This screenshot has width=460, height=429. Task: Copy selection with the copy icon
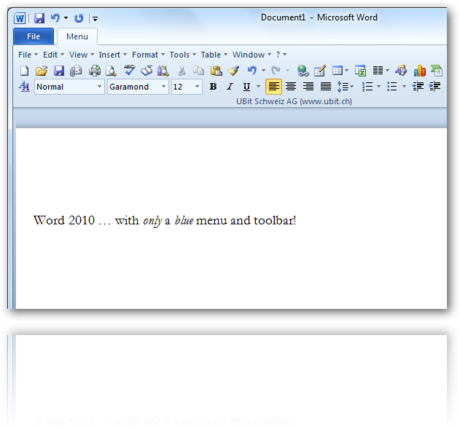pos(199,71)
